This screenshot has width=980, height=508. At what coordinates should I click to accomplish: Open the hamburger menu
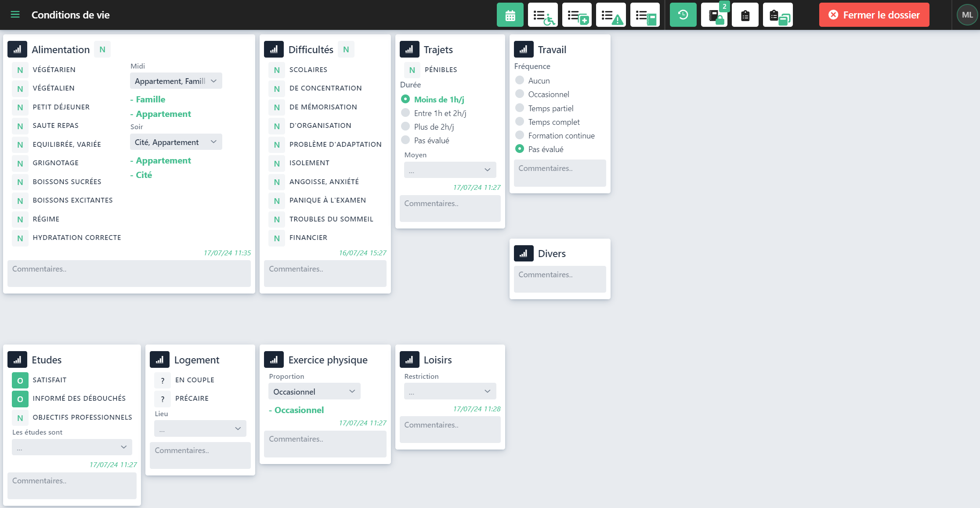click(15, 15)
